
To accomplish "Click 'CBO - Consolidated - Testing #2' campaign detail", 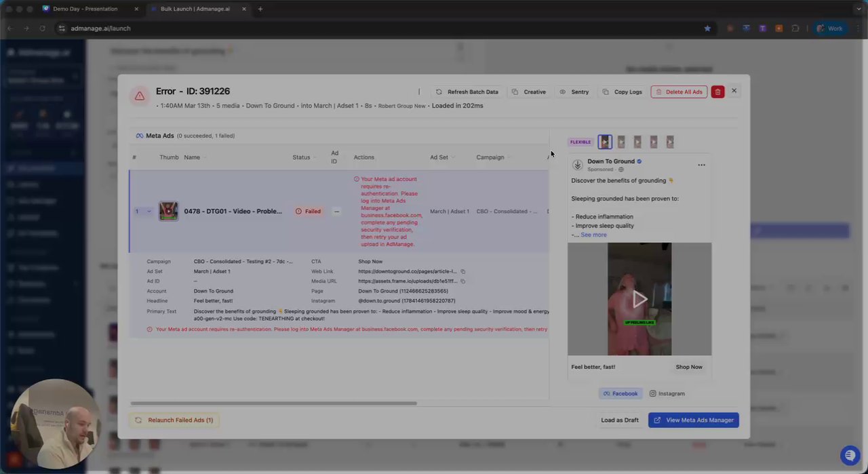I will point(243,261).
